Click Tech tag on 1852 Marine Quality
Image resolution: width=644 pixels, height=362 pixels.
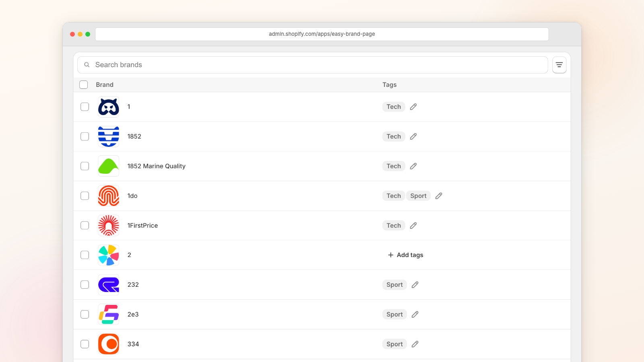394,166
